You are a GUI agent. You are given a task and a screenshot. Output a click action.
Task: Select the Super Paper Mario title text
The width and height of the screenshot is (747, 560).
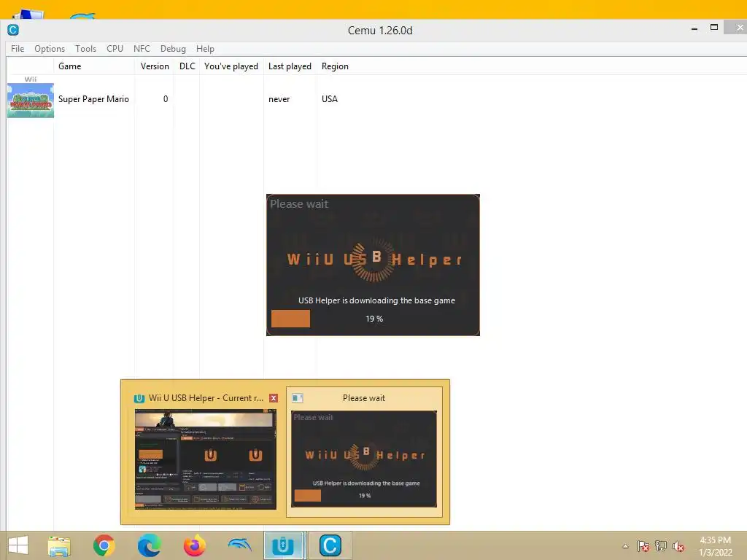[93, 99]
